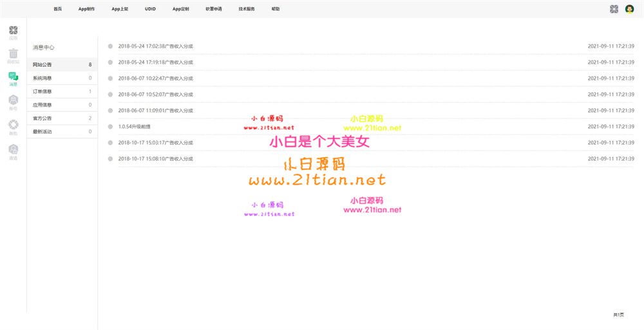Open the 账号 account hexagon icon

pyautogui.click(x=14, y=100)
